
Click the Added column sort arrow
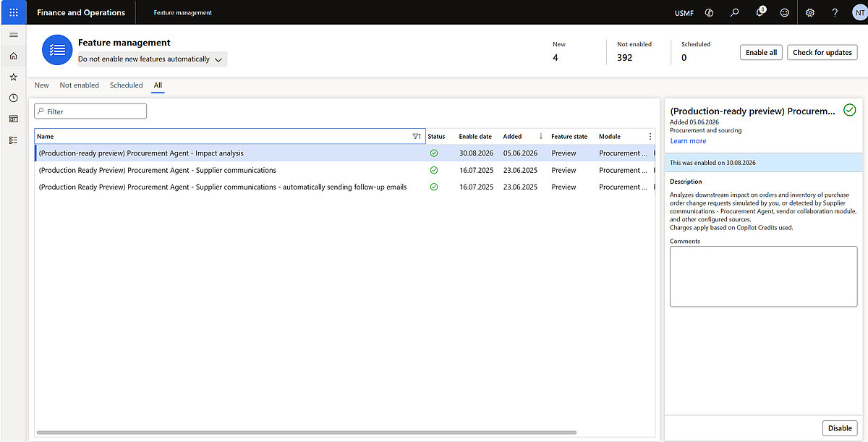tap(541, 136)
